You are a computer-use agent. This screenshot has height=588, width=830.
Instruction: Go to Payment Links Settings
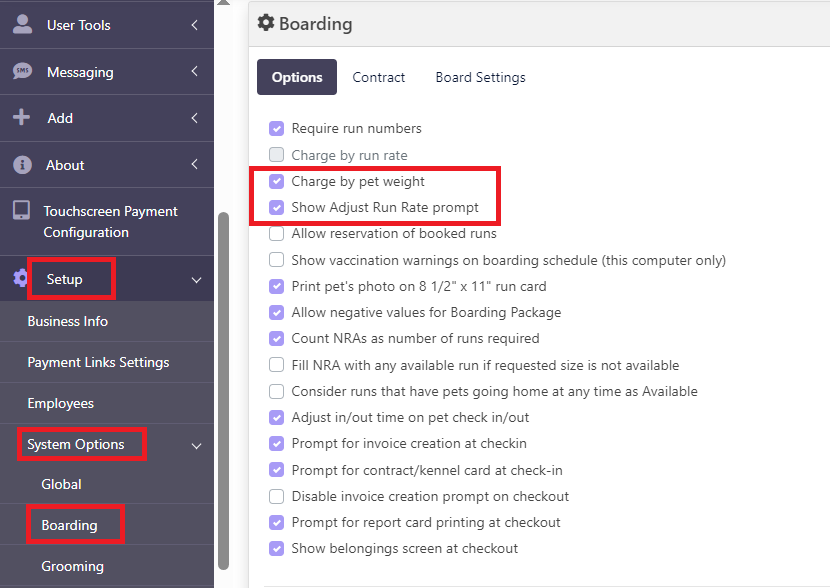click(98, 363)
